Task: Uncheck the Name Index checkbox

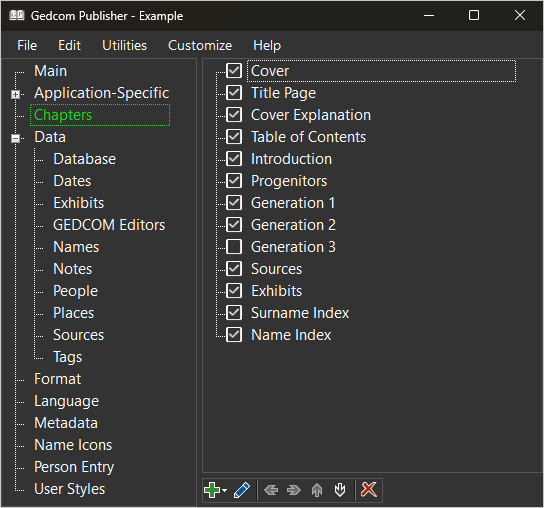Action: [234, 335]
